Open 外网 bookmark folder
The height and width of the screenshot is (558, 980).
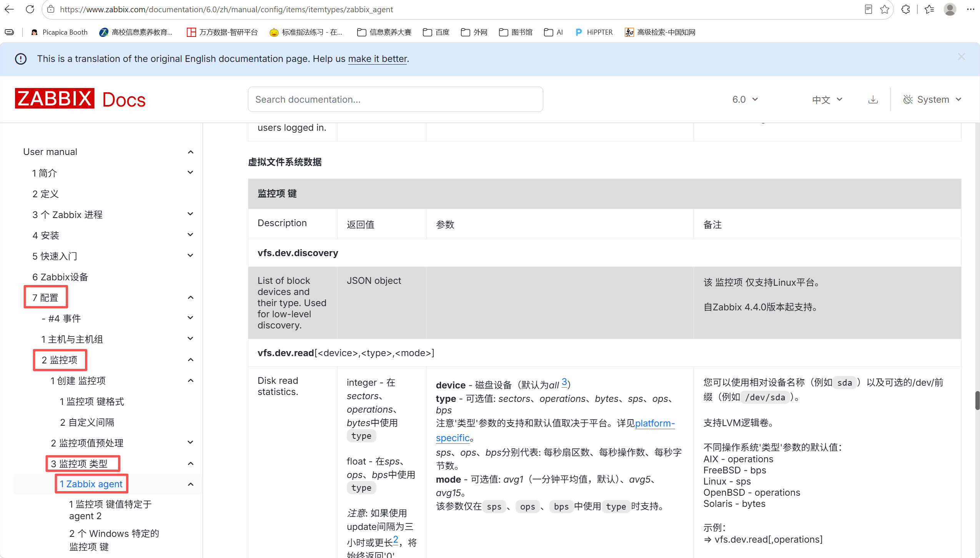[474, 32]
